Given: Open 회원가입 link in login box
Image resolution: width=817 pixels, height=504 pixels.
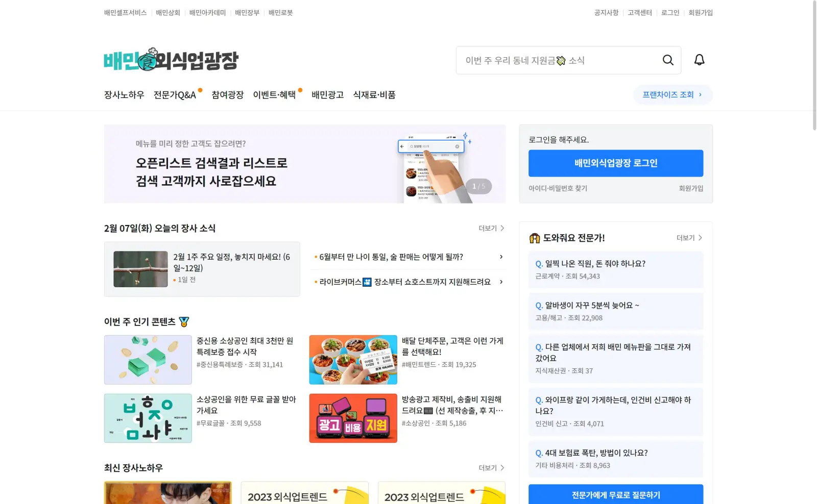Looking at the screenshot, I should [691, 188].
